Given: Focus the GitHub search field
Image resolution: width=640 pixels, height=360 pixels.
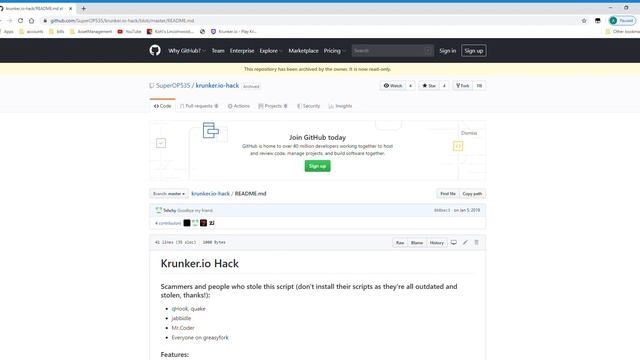Looking at the screenshot, I should pos(392,51).
